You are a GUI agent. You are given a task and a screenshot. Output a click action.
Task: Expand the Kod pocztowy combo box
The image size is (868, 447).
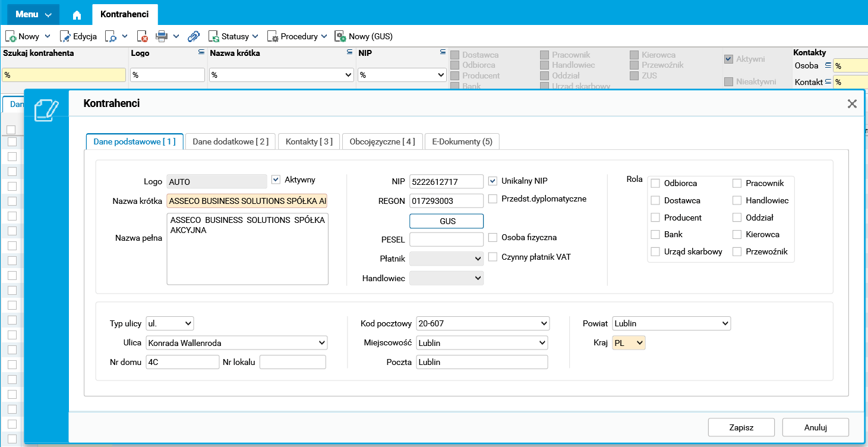[483, 323]
